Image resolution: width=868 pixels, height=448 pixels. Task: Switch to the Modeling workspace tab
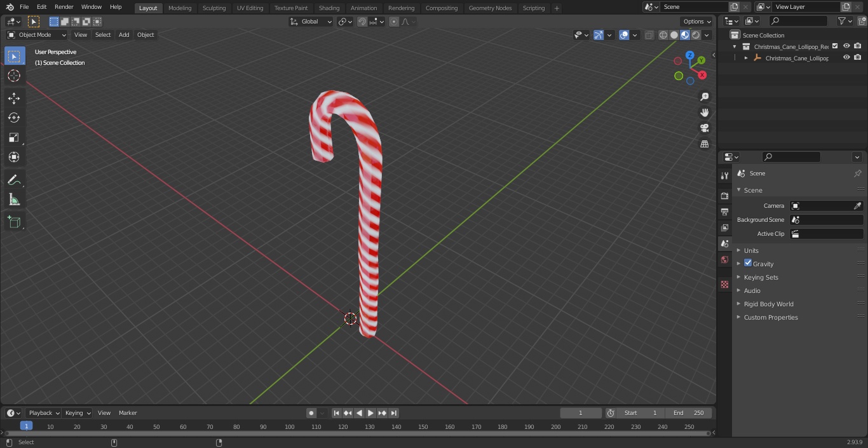point(180,8)
